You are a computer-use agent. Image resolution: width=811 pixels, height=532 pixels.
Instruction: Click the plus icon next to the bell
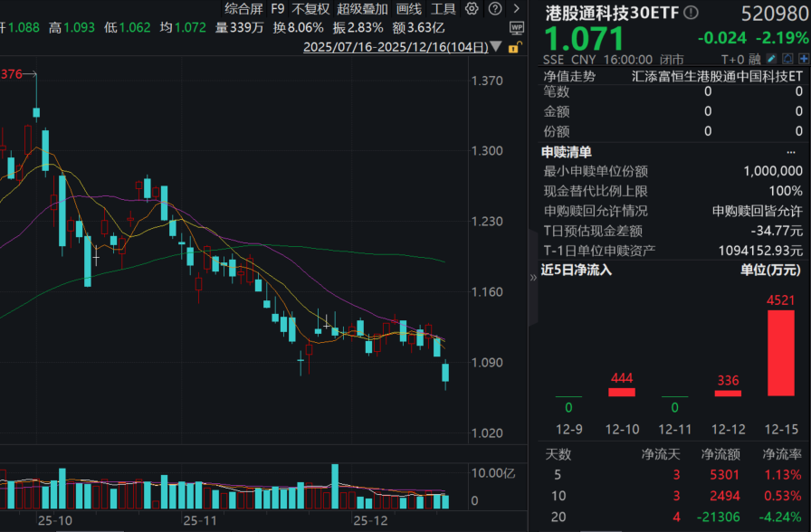pyautogui.click(x=802, y=58)
